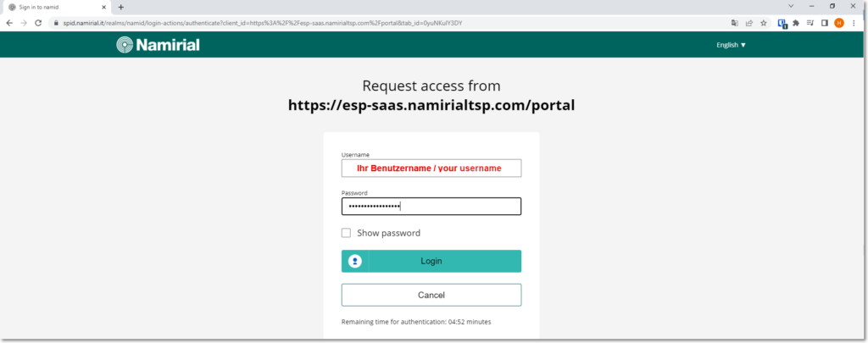The width and height of the screenshot is (868, 343).
Task: Open the extensions puzzle icon
Action: coord(796,23)
